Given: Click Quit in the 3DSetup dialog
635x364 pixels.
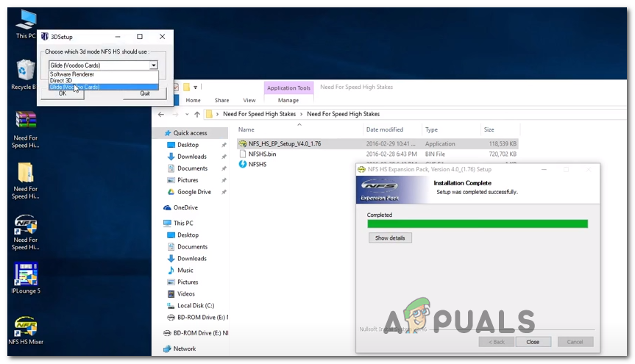Looking at the screenshot, I should [145, 93].
